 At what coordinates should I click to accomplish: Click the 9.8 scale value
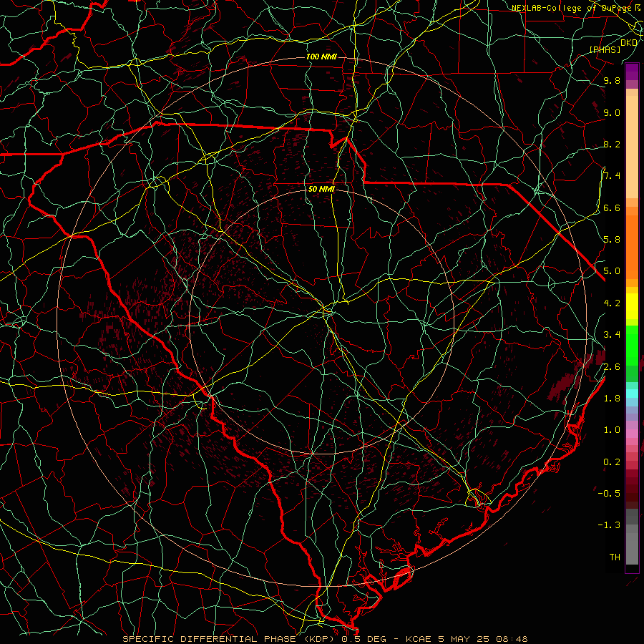pos(612,80)
